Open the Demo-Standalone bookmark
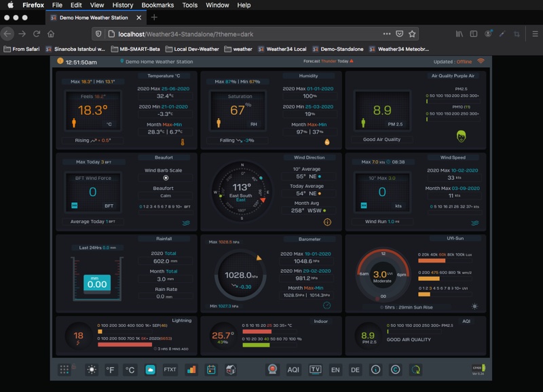543x392 pixels. tap(337, 49)
